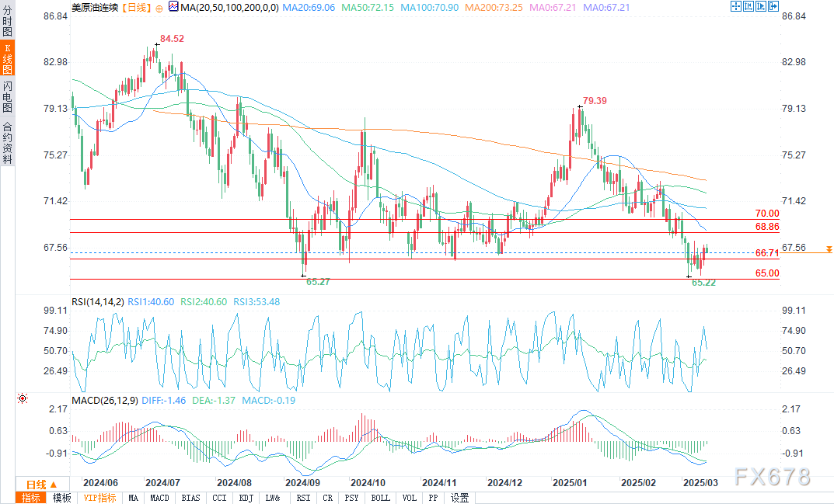The image size is (834, 504).
Task: Open the MA(20,50,100,200,0,0) parameter selector
Action: coord(230,8)
